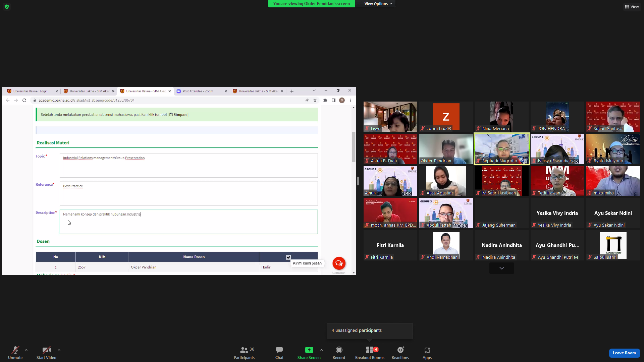Viewport: 644px width, 362px height.
Task: Click the red chat bubble widget
Action: (x=339, y=263)
